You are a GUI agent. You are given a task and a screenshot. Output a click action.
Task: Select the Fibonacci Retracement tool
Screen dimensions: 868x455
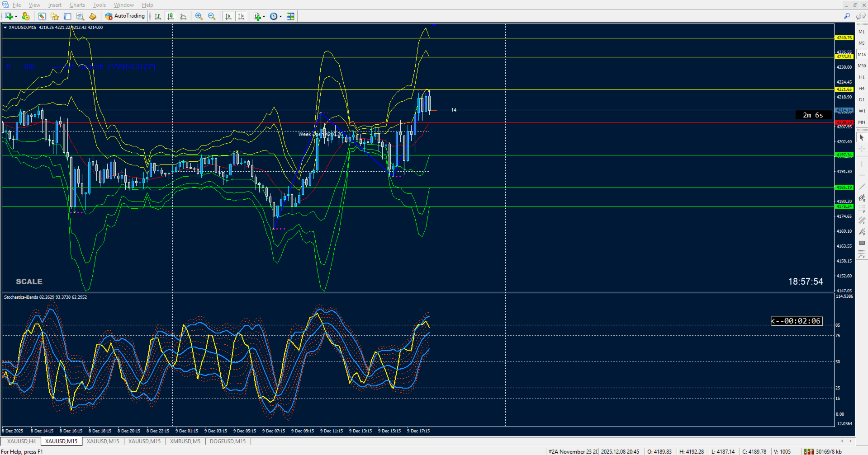862,209
